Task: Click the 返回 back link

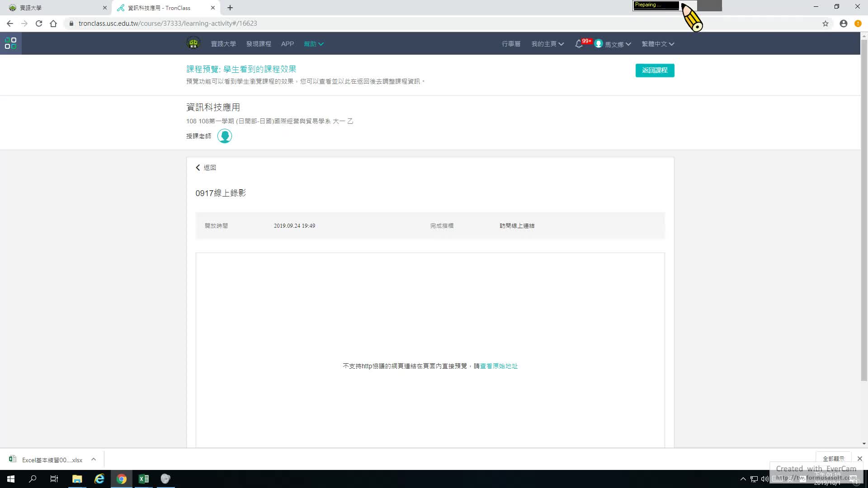Action: [206, 168]
